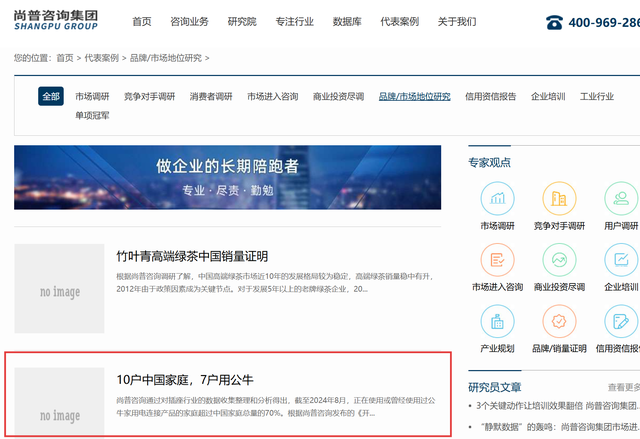
Task: Open the 企业培训 chart board icon
Action: (x=621, y=260)
